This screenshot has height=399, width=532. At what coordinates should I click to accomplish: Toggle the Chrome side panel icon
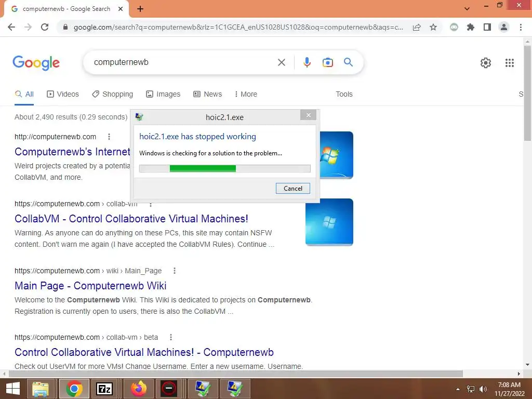[x=487, y=27]
